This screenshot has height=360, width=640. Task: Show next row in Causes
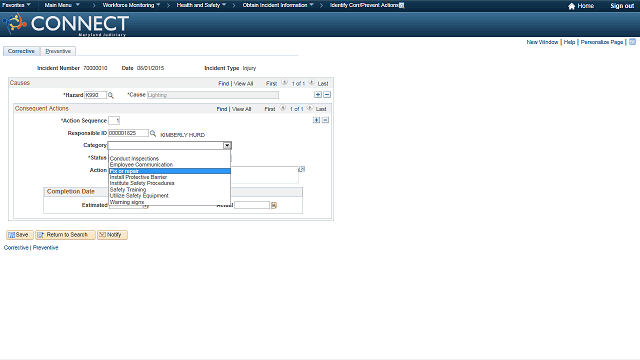click(x=311, y=82)
